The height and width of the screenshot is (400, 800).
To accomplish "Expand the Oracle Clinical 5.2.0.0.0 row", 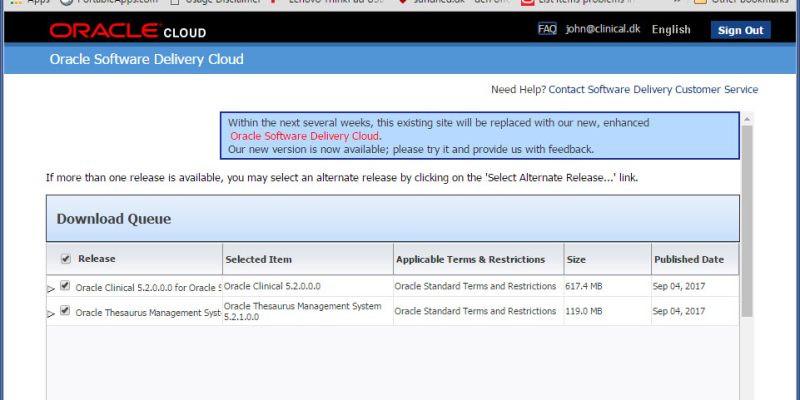I will click(51, 289).
